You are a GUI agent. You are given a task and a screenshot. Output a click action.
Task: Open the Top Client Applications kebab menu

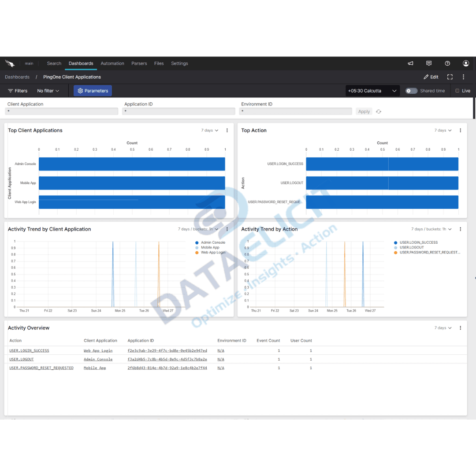[x=227, y=130]
